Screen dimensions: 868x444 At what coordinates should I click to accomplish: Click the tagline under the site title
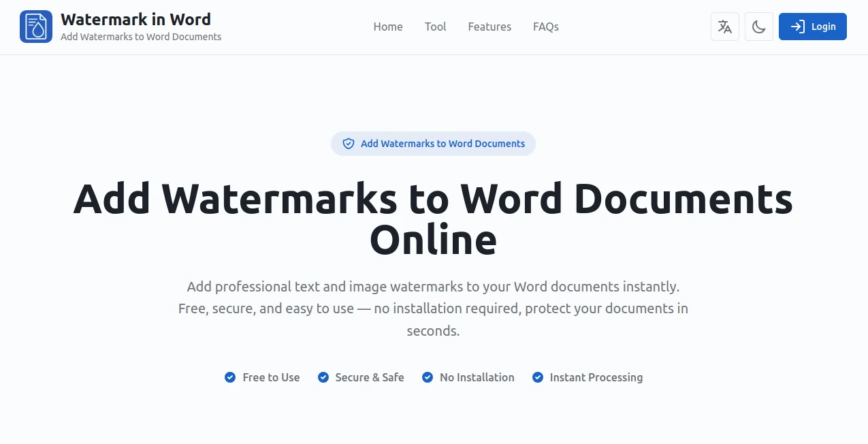coord(141,37)
